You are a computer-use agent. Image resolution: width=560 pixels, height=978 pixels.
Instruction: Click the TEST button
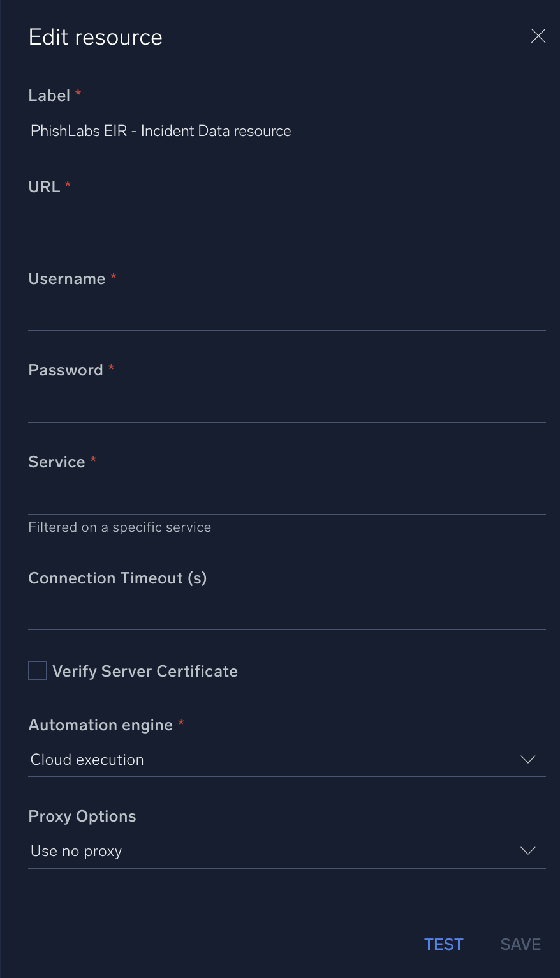[x=443, y=944]
